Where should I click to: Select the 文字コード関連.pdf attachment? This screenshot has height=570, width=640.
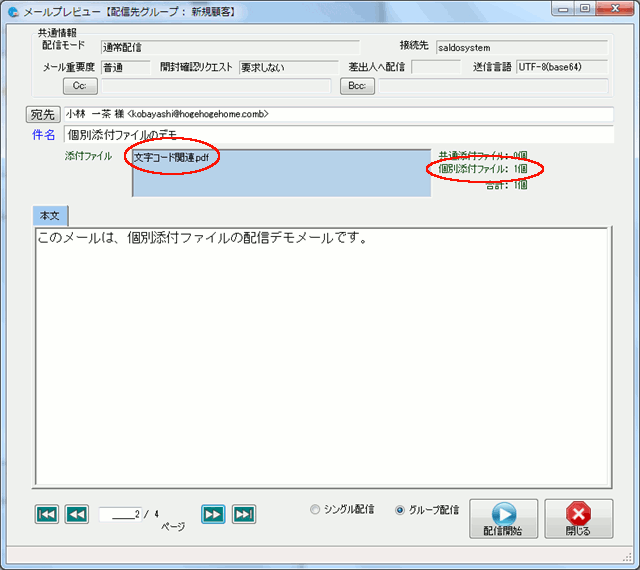coord(171,158)
